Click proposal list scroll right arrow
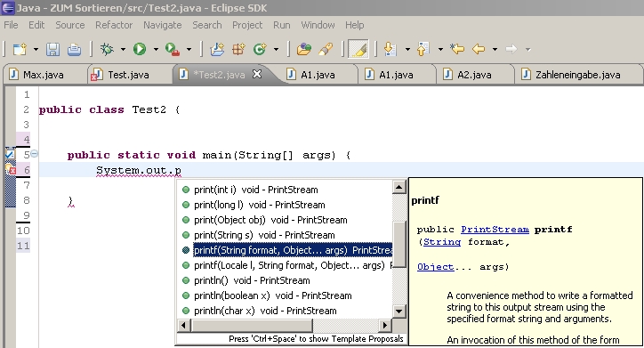 [385, 326]
